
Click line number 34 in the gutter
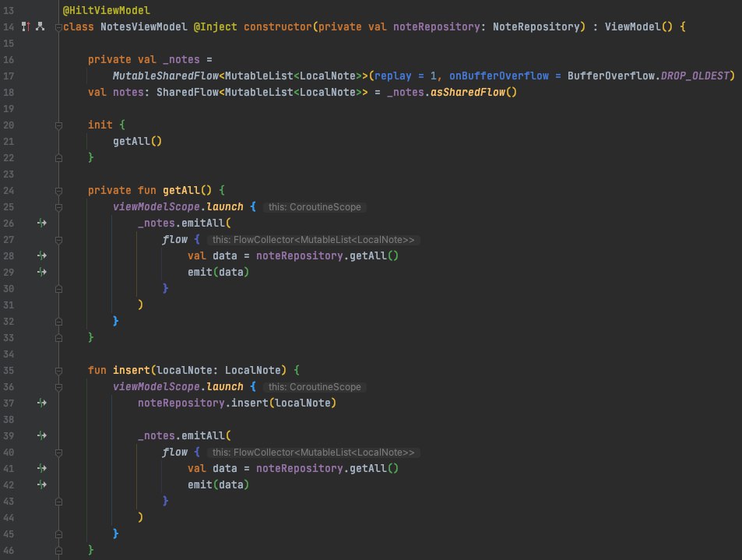[9, 354]
